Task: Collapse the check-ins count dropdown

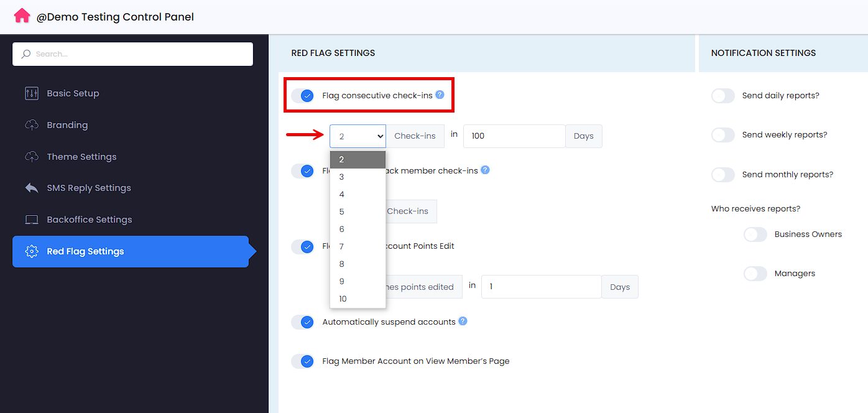Action: tap(358, 136)
